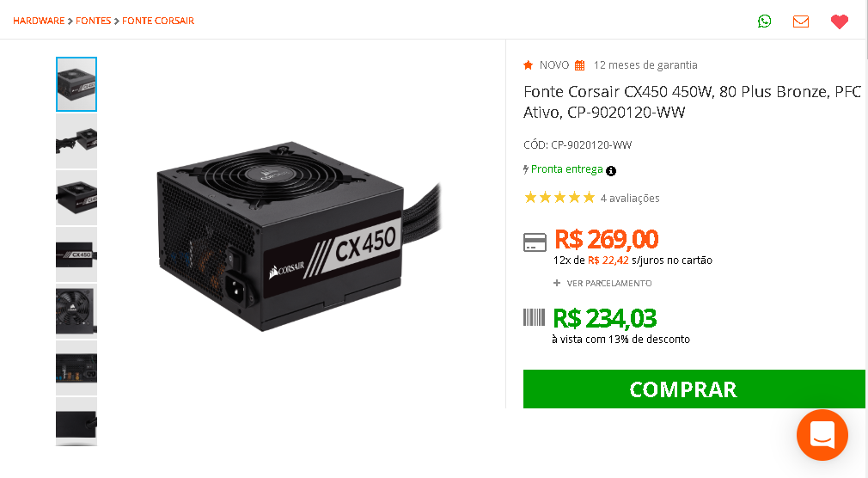Open the HARDWARE breadcrumb link
This screenshot has height=478, width=868.
[39, 21]
